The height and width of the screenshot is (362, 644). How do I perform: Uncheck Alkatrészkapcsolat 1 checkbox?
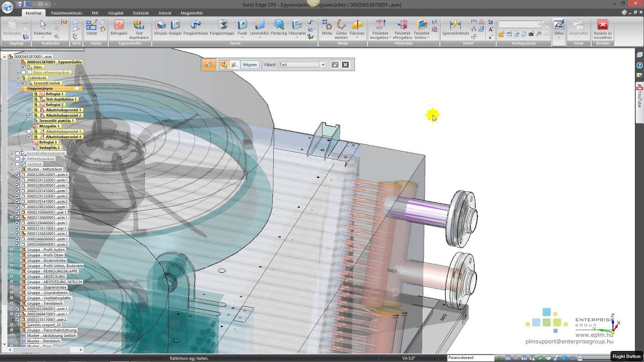29,110
